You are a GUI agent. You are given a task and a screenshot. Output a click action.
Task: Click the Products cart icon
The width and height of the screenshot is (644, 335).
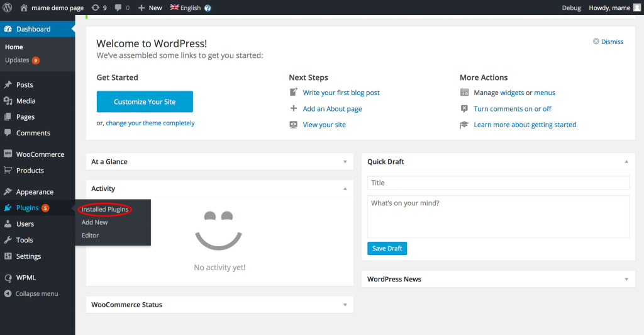click(8, 170)
